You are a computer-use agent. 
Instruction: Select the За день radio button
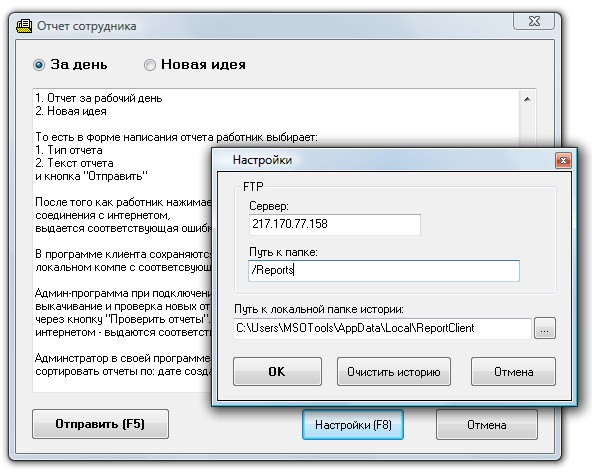point(39,65)
